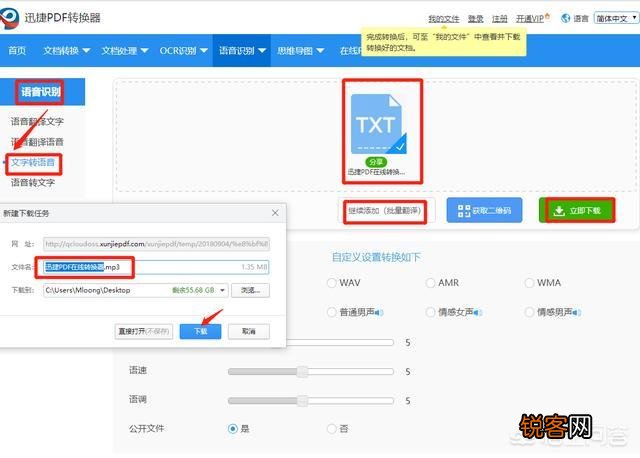Click the slider track beside the dialog
Screen dimensions: 640x458
(340, 342)
